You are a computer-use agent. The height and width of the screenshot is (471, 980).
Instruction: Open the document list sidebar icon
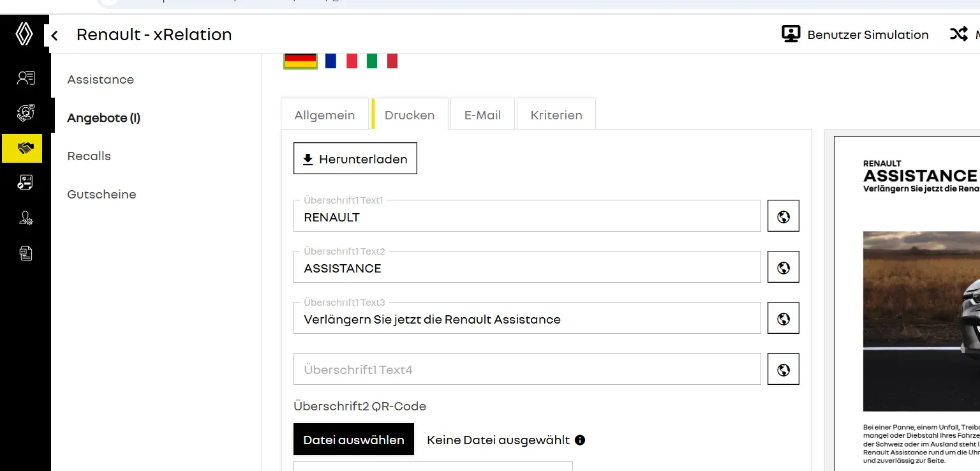(26, 253)
